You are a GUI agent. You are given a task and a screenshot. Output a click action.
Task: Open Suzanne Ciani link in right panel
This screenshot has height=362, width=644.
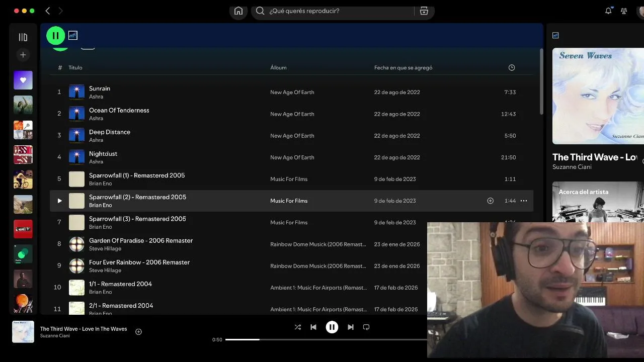[572, 167]
